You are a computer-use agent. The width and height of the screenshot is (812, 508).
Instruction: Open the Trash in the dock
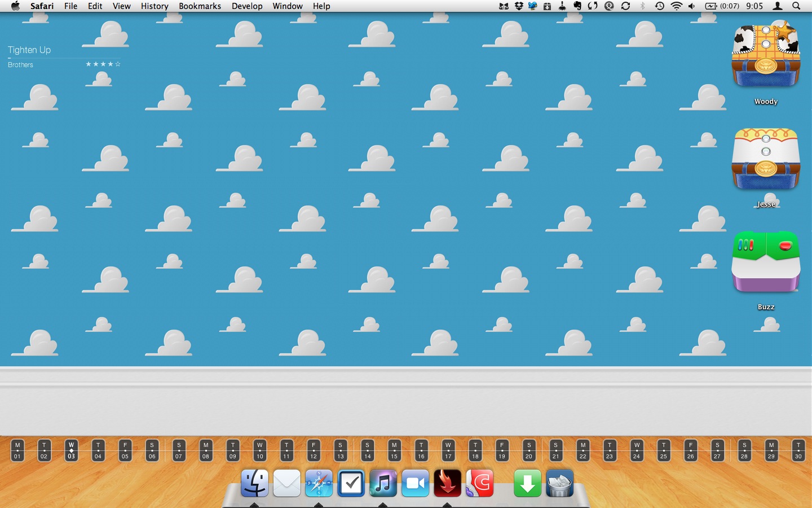tap(560, 484)
